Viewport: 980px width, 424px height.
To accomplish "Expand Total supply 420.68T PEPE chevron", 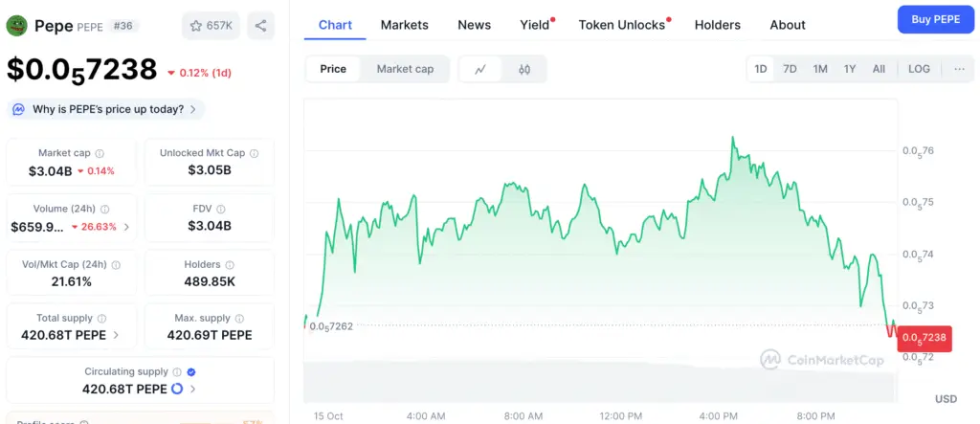I will pos(117,335).
